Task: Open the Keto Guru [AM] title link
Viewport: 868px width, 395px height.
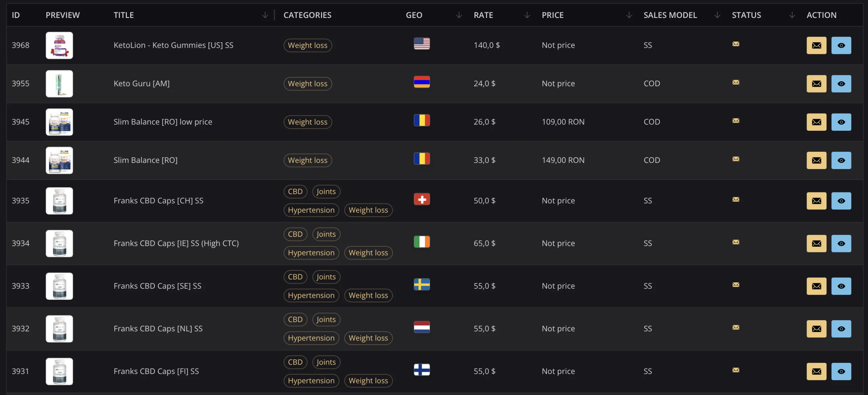Action: (141, 84)
